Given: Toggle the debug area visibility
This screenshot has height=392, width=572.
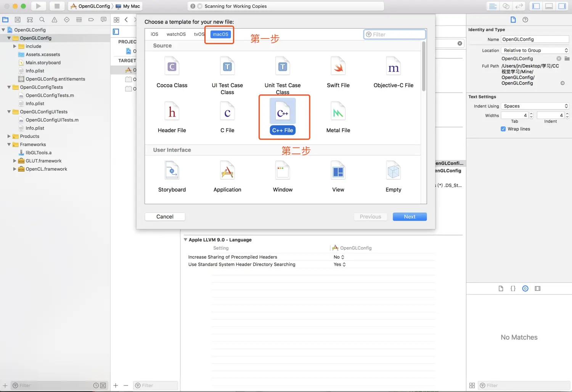Looking at the screenshot, I should click(549, 6).
